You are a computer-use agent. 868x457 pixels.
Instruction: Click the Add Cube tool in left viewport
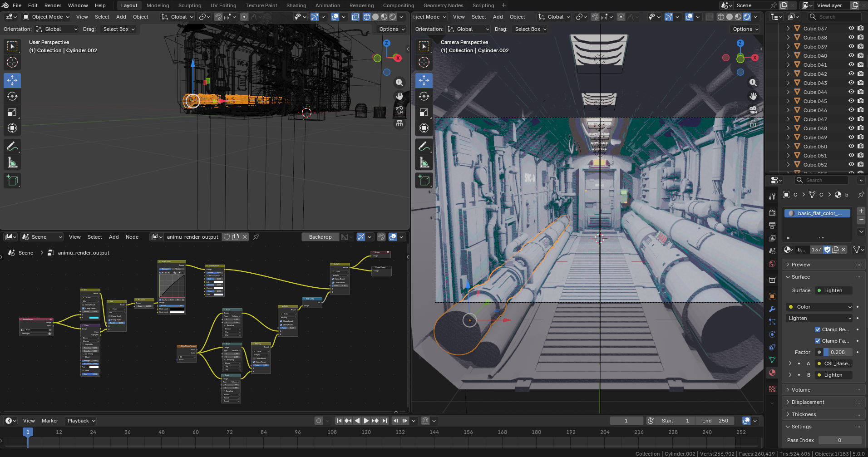click(x=12, y=180)
